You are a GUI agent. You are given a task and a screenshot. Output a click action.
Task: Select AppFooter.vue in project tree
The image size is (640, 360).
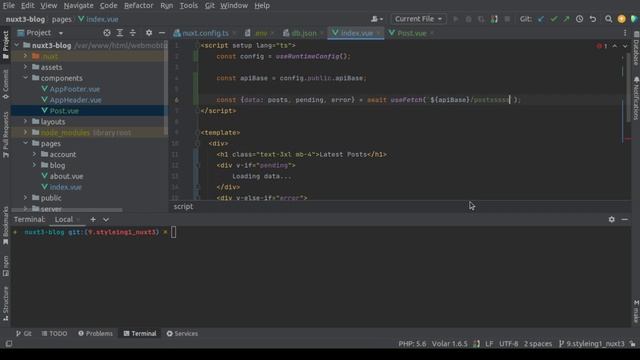click(75, 89)
